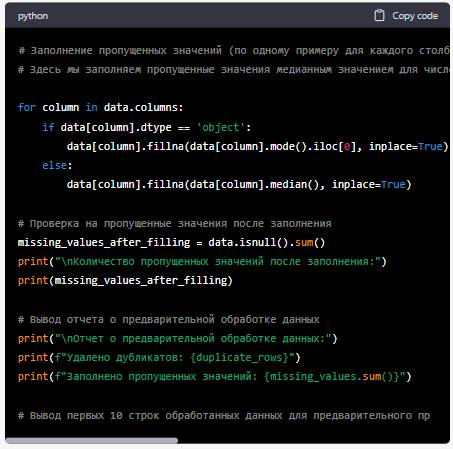Click the first comment line starting 'Заполнение пропущенных'
This screenshot has height=449, width=453.
(233, 50)
